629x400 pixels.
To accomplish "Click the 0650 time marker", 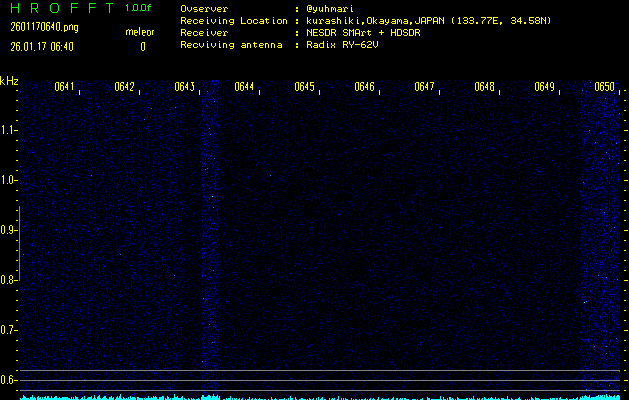I will tap(604, 87).
